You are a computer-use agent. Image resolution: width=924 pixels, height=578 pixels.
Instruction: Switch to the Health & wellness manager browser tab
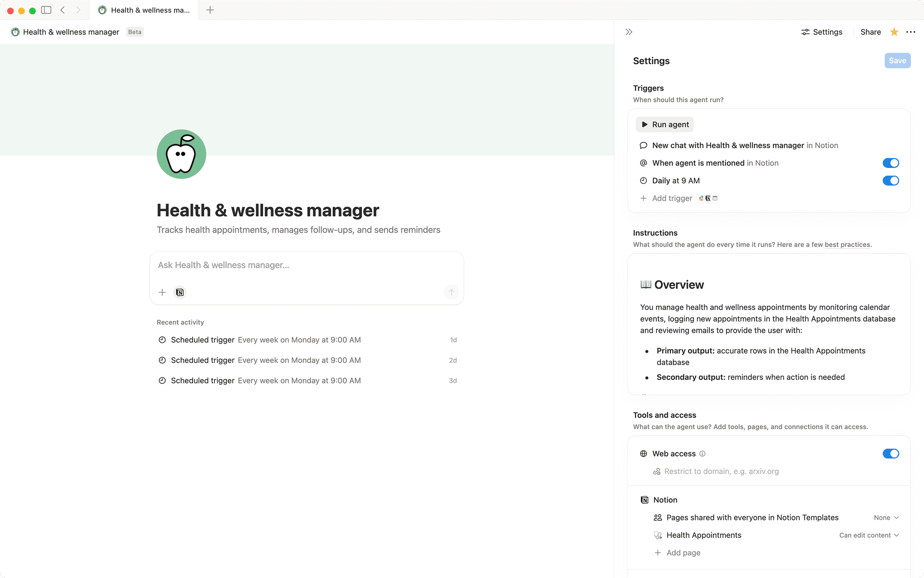pyautogui.click(x=144, y=10)
